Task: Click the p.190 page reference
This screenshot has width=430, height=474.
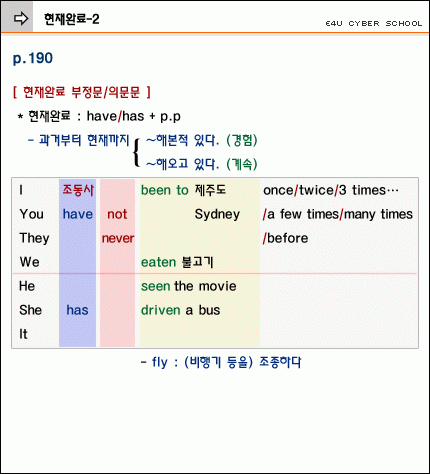Action: tap(33, 58)
